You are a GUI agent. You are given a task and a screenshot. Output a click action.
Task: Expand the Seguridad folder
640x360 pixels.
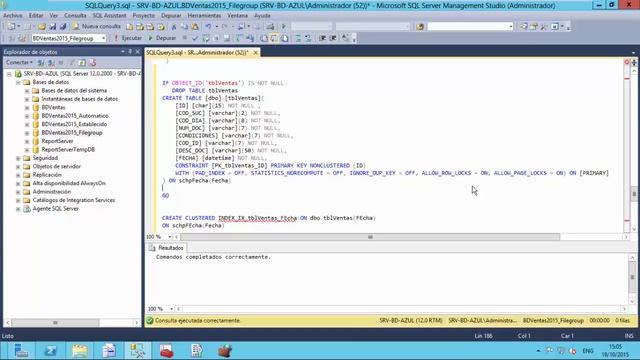18,158
